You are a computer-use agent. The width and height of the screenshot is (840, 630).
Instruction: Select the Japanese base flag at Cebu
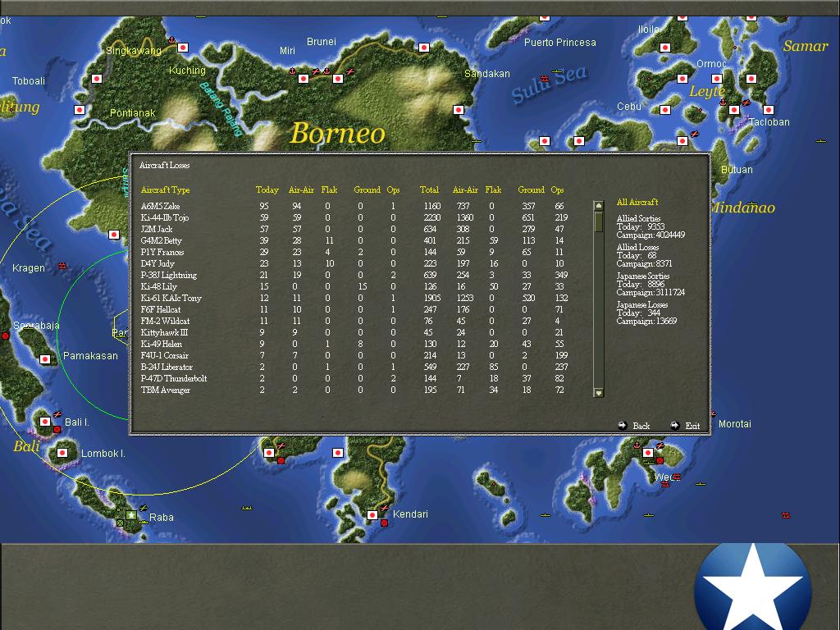[664, 110]
